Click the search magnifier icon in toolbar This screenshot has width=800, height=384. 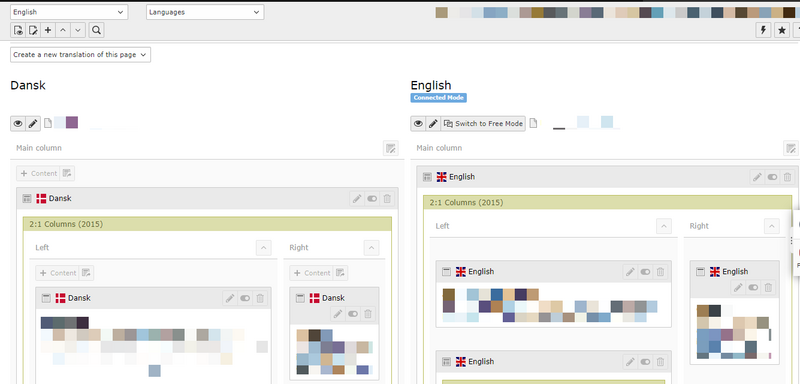click(96, 31)
